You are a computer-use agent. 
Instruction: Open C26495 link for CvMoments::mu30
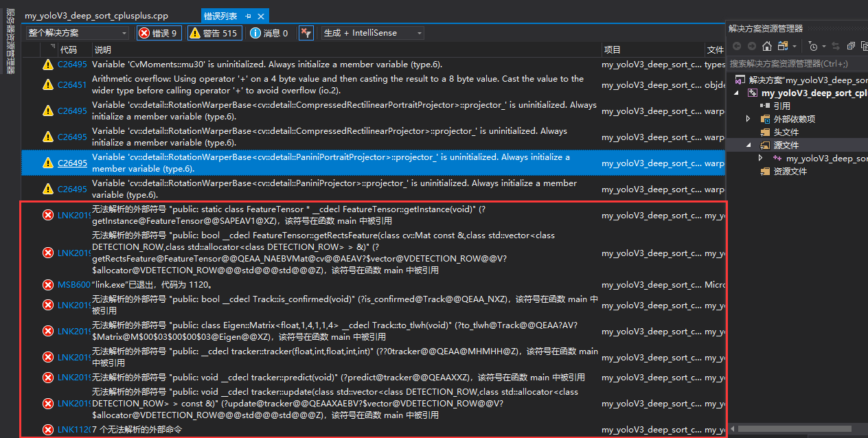tap(72, 65)
